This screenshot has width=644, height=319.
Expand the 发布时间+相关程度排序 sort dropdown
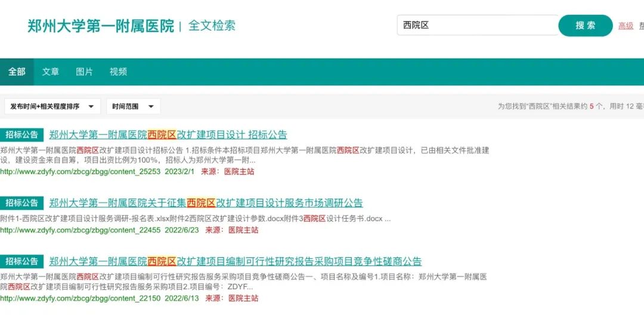pos(52,106)
